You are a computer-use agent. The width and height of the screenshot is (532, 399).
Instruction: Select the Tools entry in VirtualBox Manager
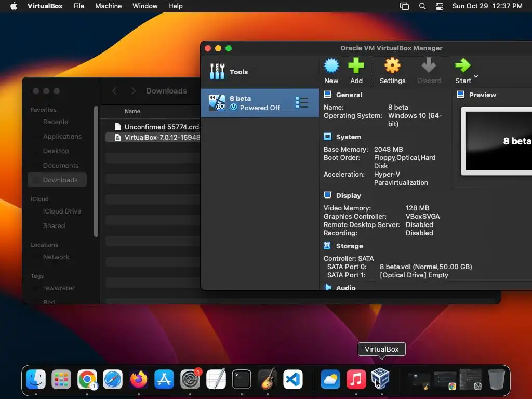pos(260,72)
